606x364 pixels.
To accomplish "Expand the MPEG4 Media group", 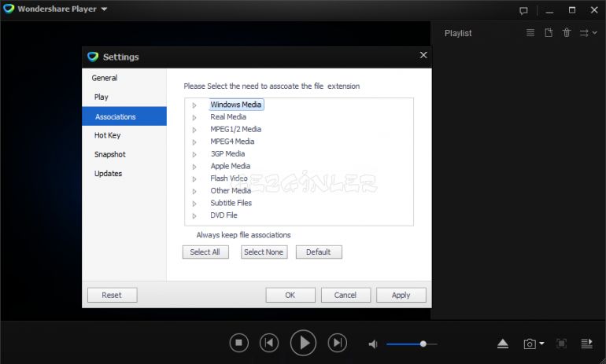I will [194, 142].
